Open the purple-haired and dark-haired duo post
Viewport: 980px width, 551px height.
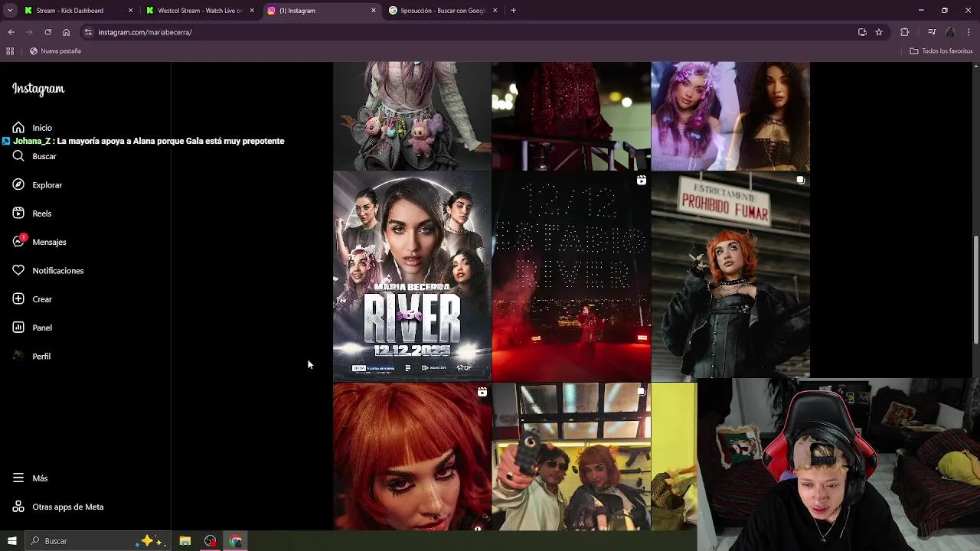tap(730, 116)
